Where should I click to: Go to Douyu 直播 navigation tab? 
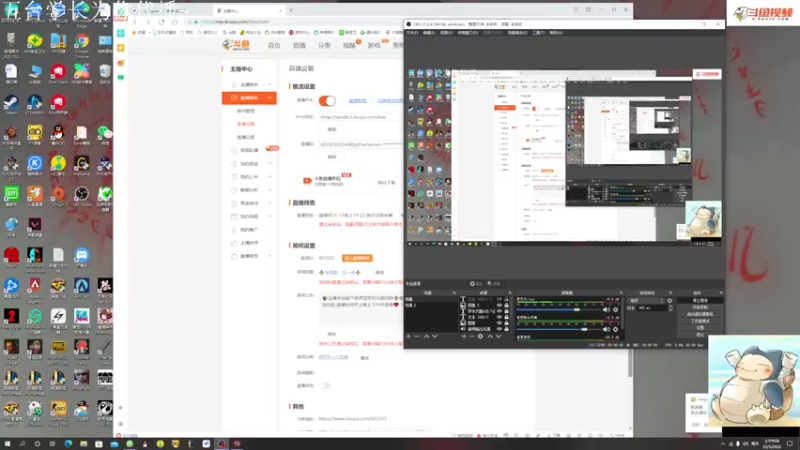click(x=299, y=45)
